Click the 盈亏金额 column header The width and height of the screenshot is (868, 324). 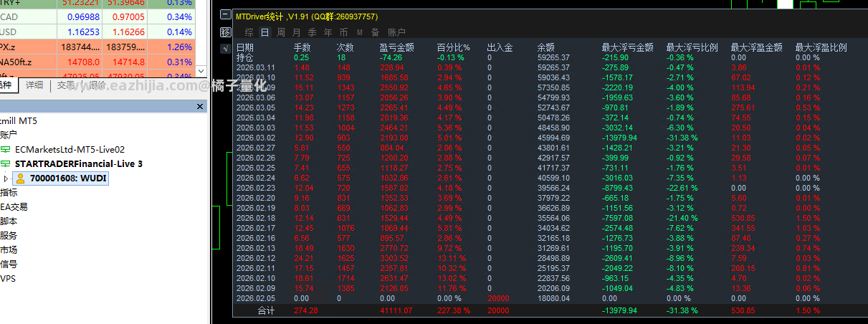[397, 48]
